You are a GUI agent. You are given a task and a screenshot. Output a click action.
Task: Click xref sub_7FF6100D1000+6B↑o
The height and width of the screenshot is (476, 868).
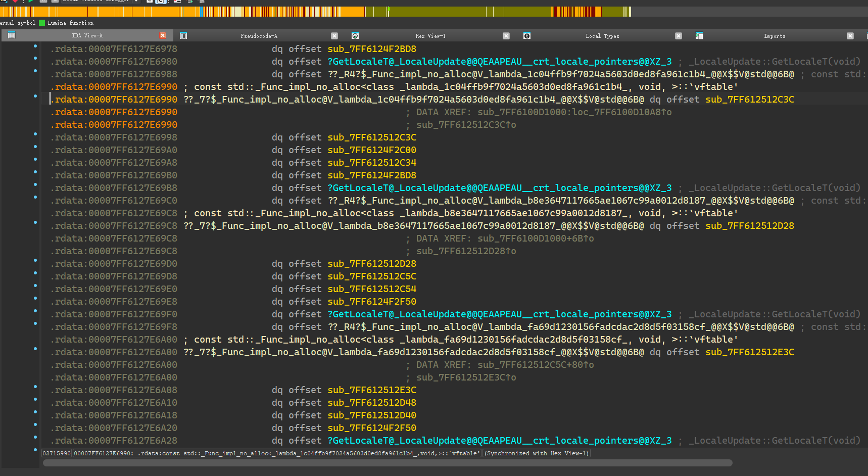point(536,239)
